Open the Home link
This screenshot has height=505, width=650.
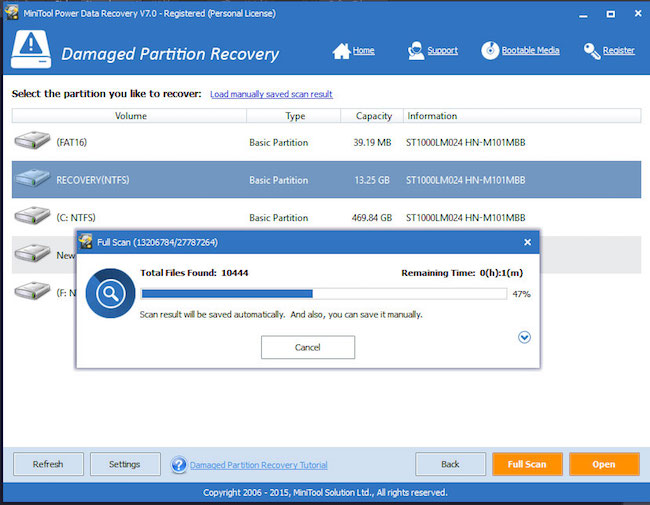[x=364, y=51]
